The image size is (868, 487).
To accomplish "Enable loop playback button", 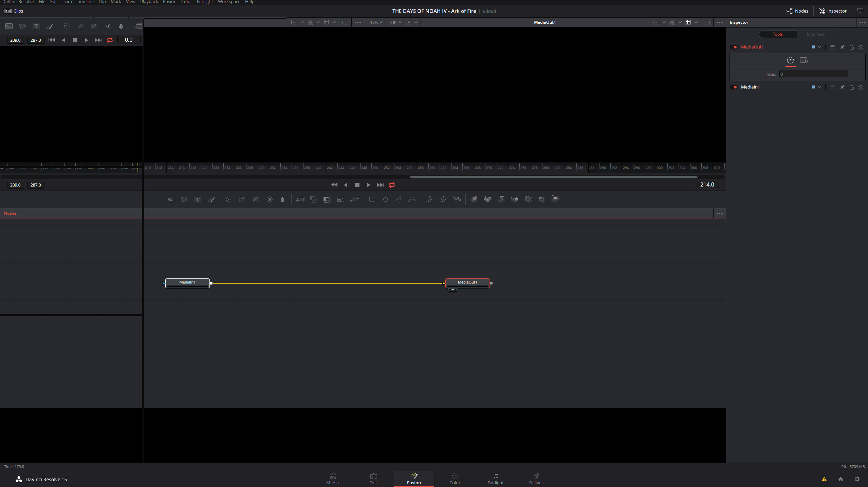I will pos(392,184).
